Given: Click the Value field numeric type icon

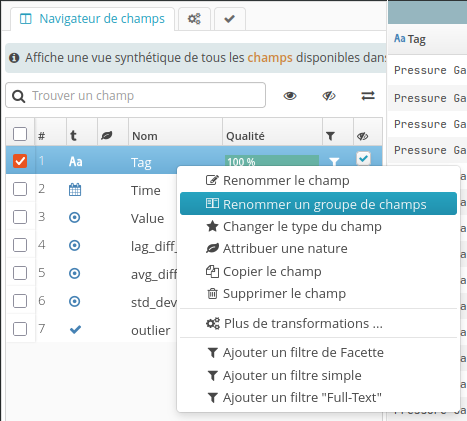Looking at the screenshot, I should 75,218.
